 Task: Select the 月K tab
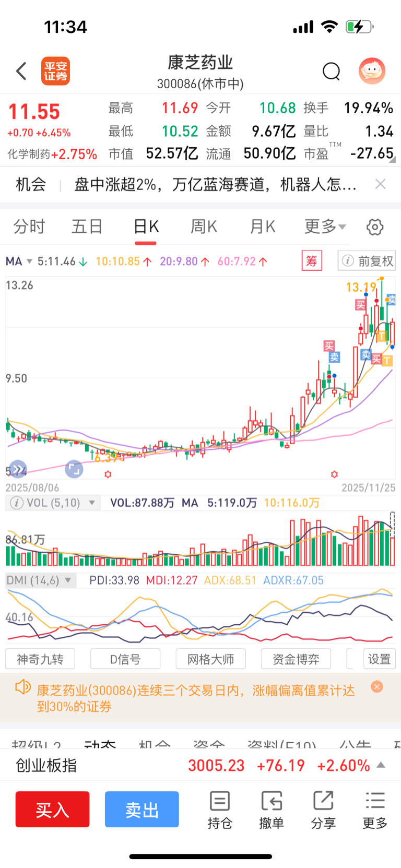coord(263,227)
